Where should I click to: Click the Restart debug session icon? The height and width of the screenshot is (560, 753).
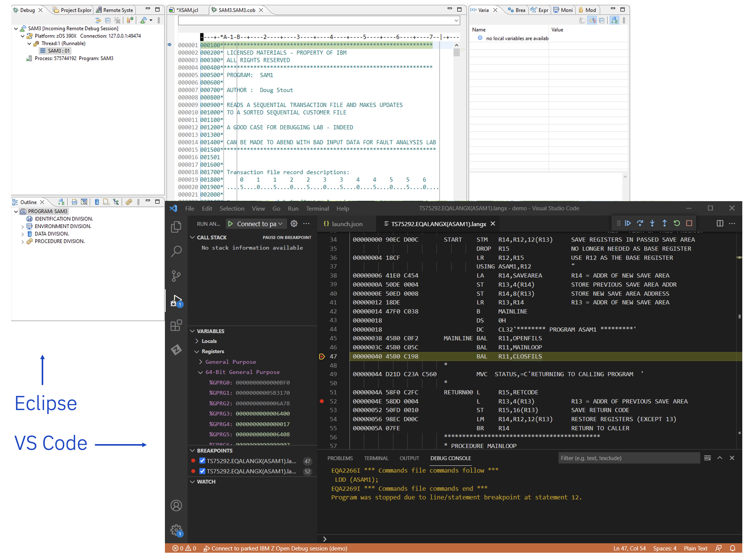coord(677,223)
